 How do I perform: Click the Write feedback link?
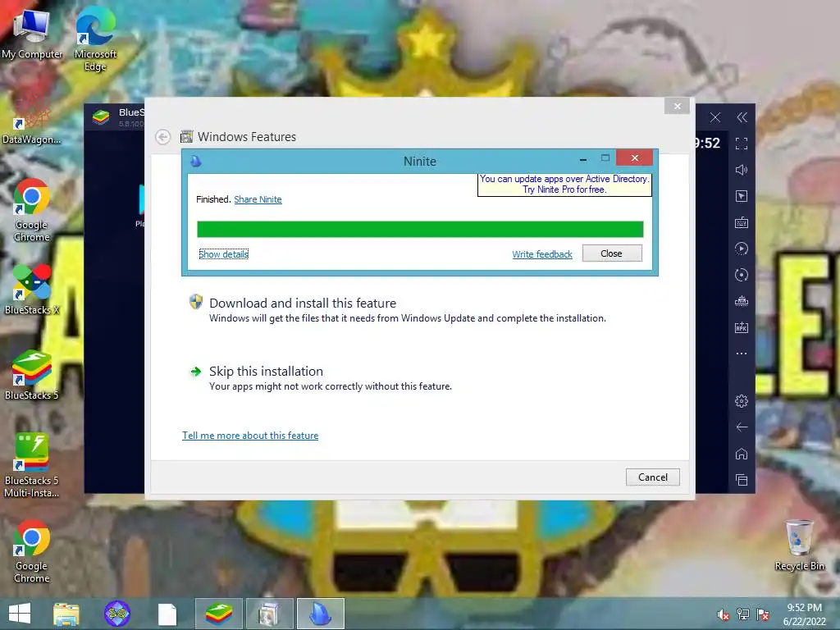(x=542, y=254)
